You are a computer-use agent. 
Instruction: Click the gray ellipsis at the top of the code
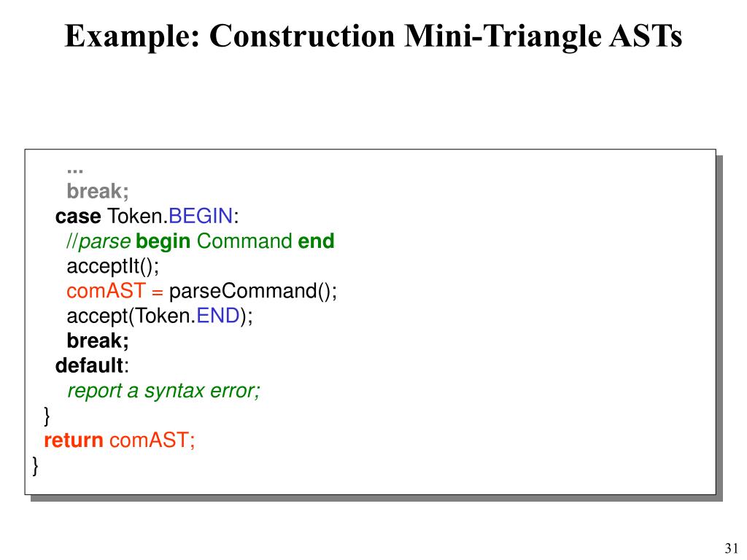(x=75, y=171)
